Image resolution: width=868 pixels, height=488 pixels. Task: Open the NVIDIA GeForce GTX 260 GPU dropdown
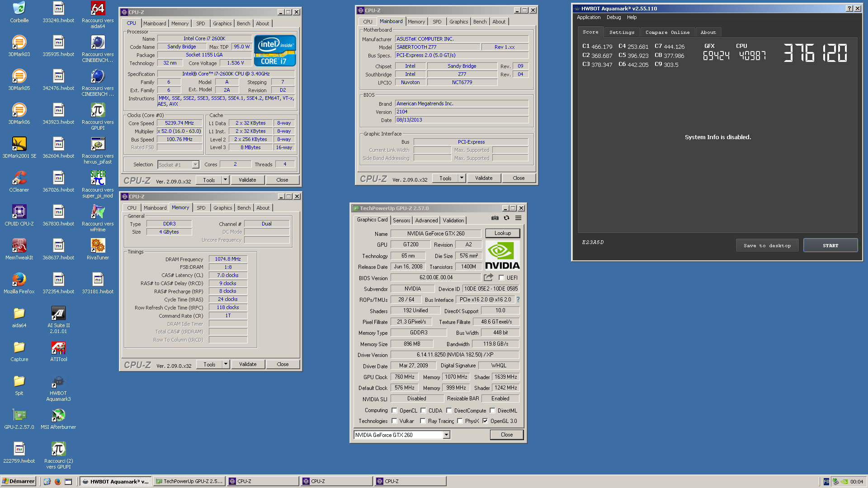(402, 435)
